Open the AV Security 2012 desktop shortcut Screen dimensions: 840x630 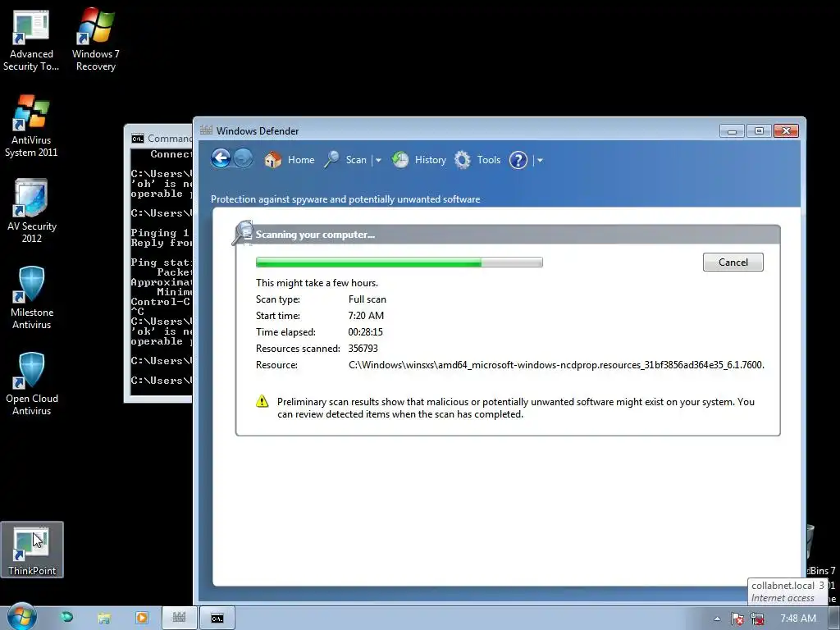pos(32,212)
